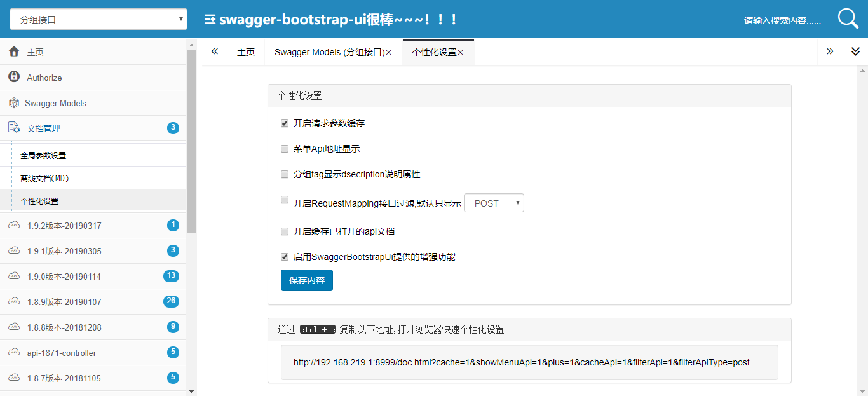Viewport: 868px width, 396px height.
Task: Click the home icon beside 主页
Action: click(14, 51)
